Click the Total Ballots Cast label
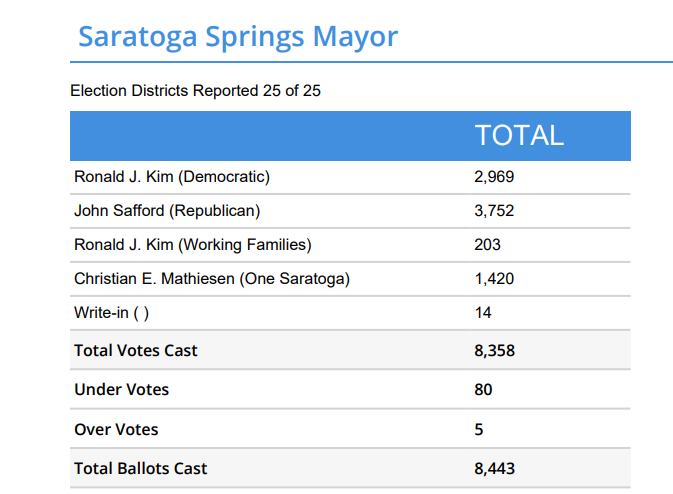Screen dimensions: 673x494 (x=141, y=468)
